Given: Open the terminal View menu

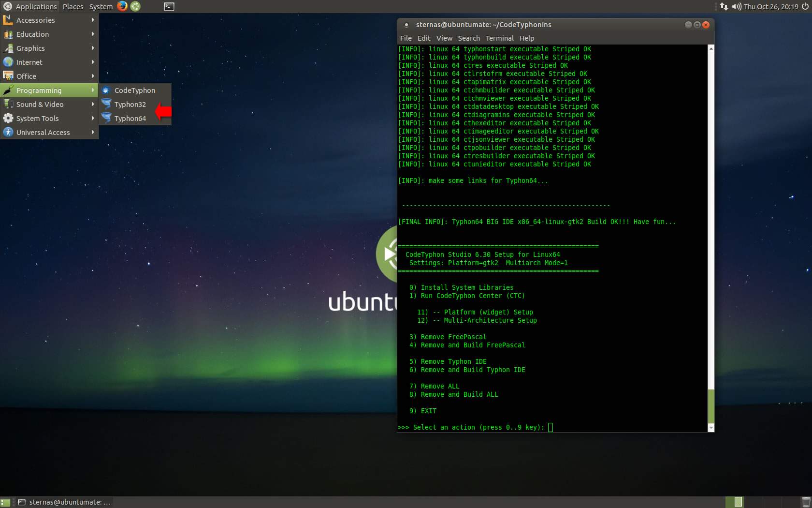Looking at the screenshot, I should pos(444,38).
